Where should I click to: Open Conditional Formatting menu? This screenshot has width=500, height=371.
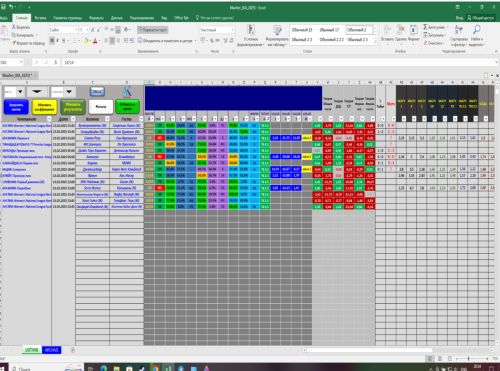(x=251, y=35)
